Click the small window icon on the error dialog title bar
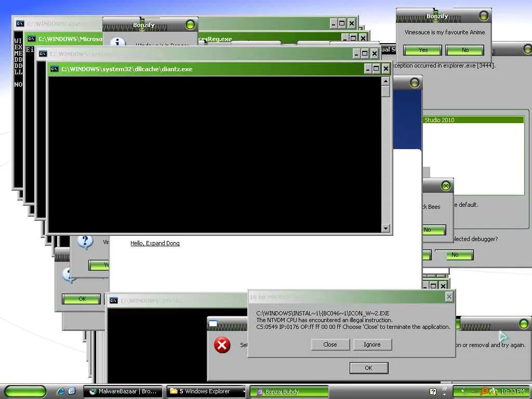 pos(213,323)
